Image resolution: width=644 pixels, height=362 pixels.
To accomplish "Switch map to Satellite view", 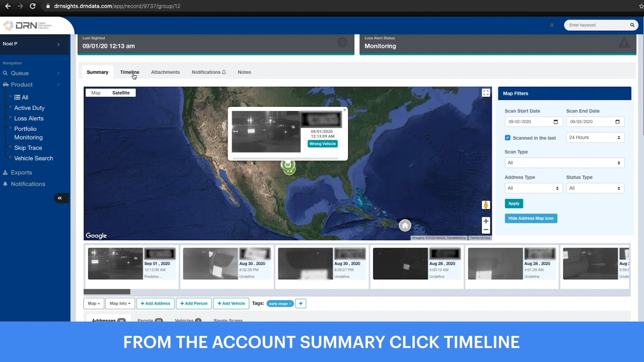I will click(x=121, y=93).
